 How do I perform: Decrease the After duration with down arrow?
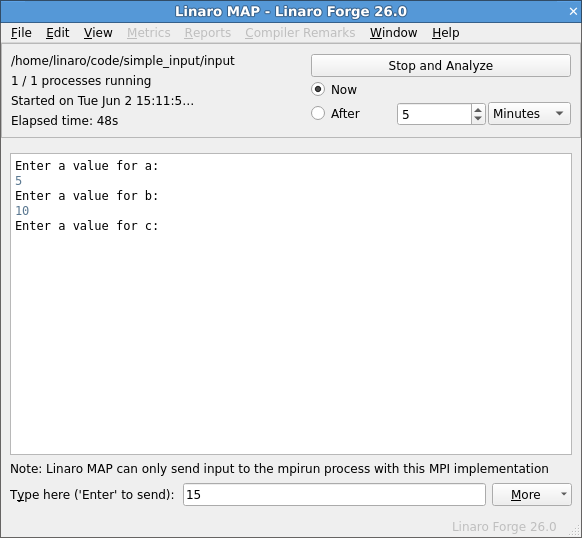point(478,118)
